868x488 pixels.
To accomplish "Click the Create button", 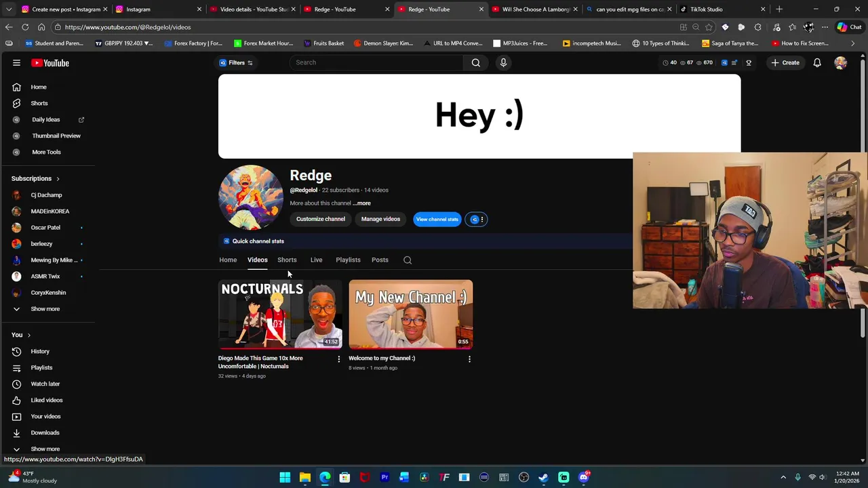I will point(785,62).
